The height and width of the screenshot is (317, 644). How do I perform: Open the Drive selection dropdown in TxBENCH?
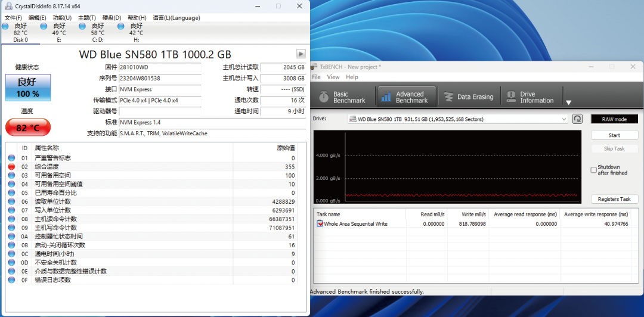[x=458, y=119]
